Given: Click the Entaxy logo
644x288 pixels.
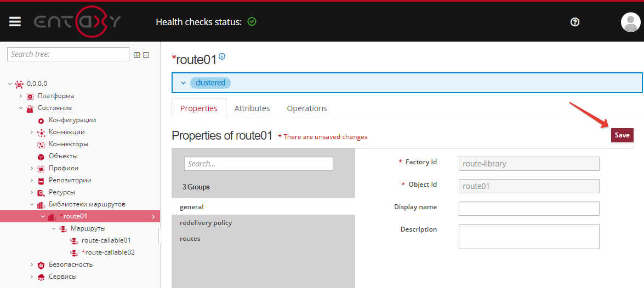Looking at the screenshot, I should (77, 22).
